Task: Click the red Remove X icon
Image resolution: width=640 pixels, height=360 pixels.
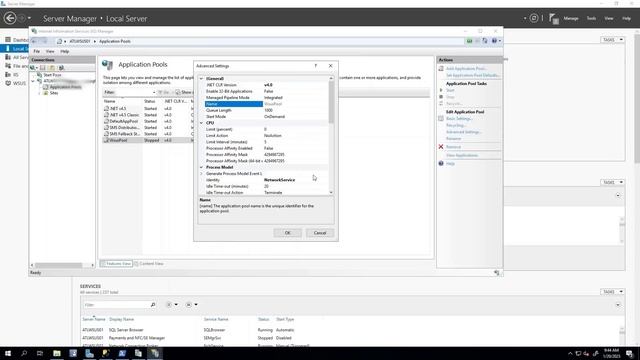Action: click(x=441, y=147)
